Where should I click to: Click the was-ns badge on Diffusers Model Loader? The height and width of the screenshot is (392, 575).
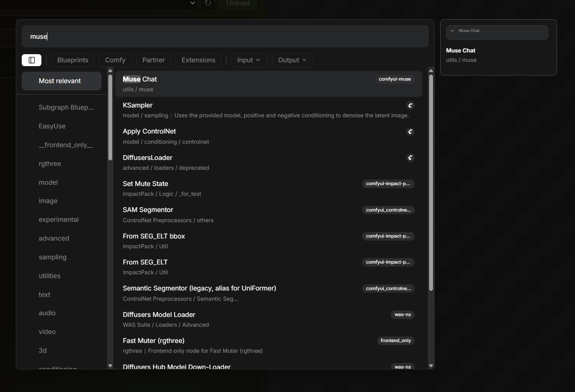click(403, 315)
